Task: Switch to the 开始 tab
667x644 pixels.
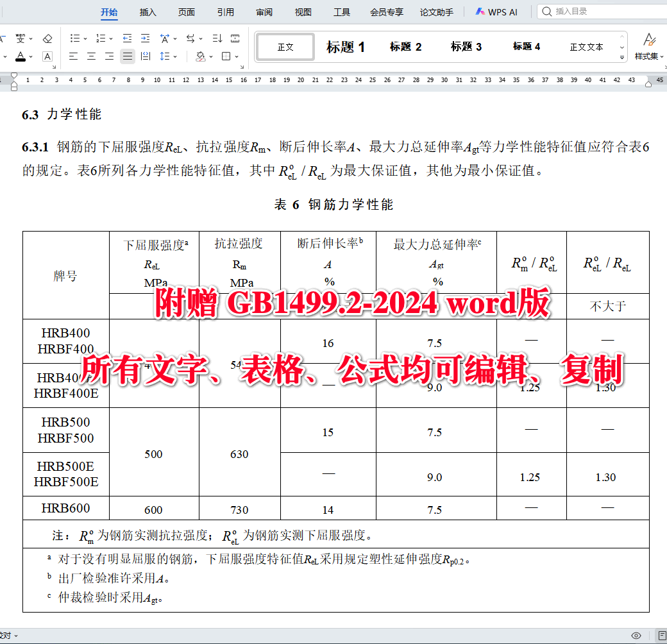Action: [x=109, y=12]
